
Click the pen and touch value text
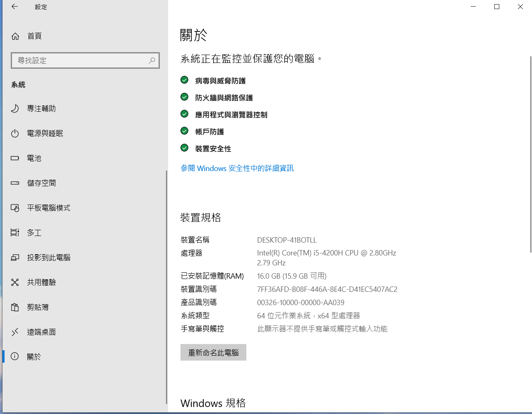click(323, 329)
